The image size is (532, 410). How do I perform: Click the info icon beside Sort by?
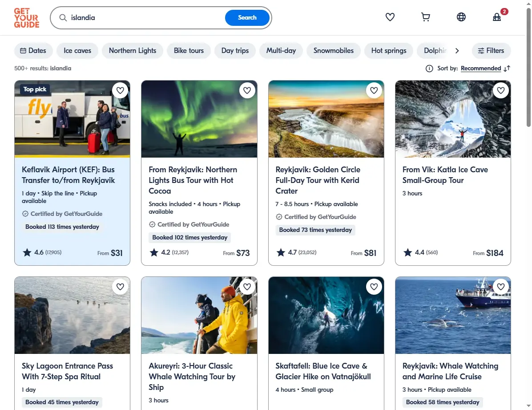click(x=429, y=69)
